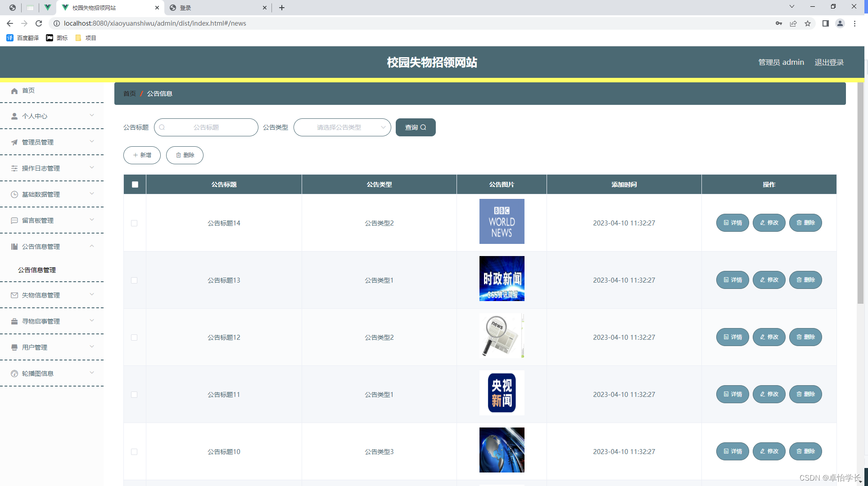
Task: Check the row checkbox for 公告标题14
Action: [134, 223]
